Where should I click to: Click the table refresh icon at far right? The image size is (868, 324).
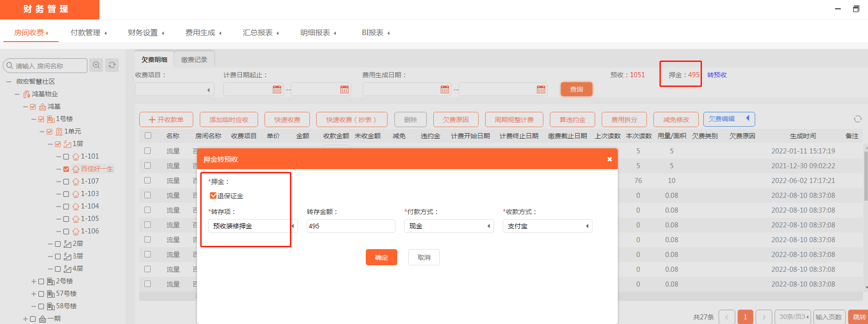point(857,119)
